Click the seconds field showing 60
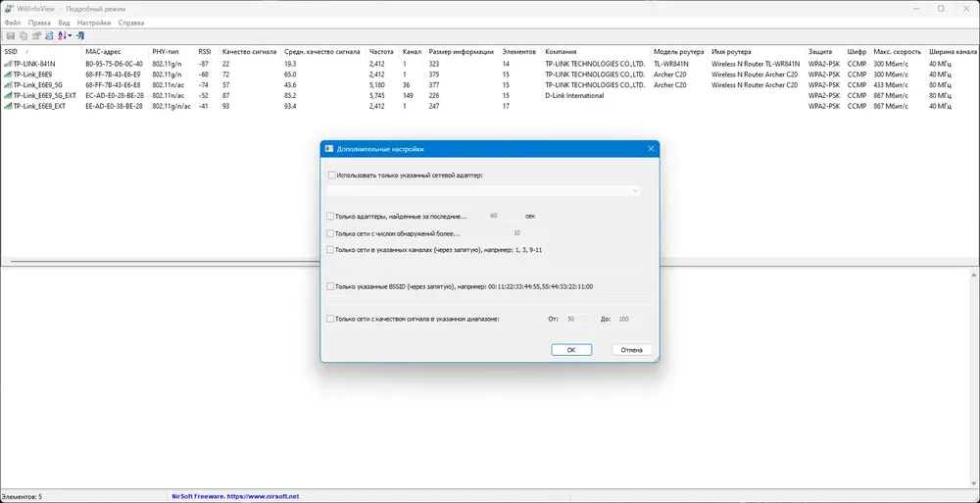 click(x=504, y=216)
